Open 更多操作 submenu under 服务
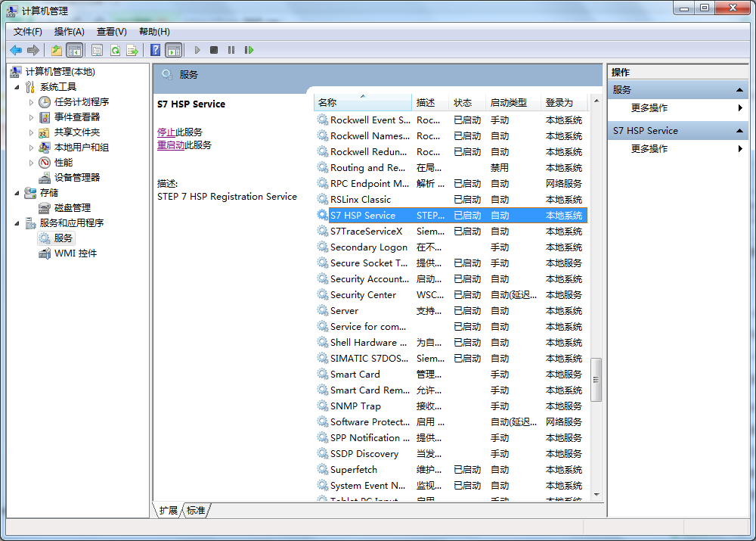Image resolution: width=756 pixels, height=541 pixels. pyautogui.click(x=678, y=108)
